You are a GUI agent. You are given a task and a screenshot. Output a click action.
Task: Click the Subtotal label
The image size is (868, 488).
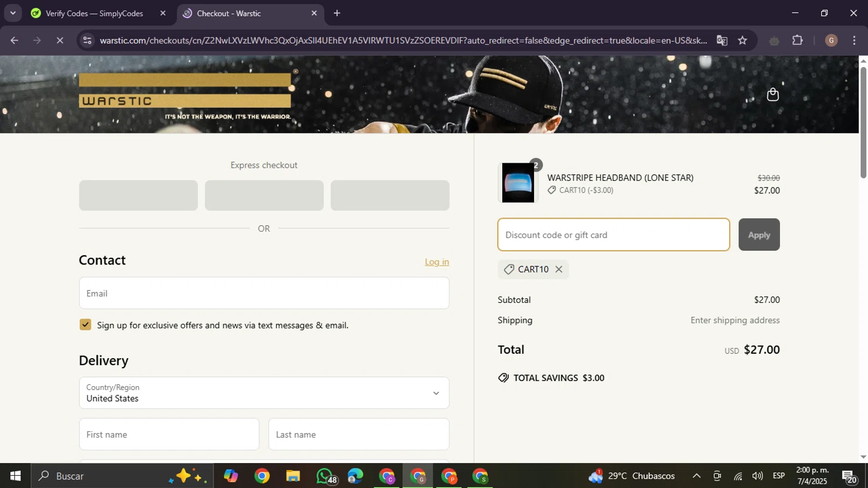[x=514, y=300]
